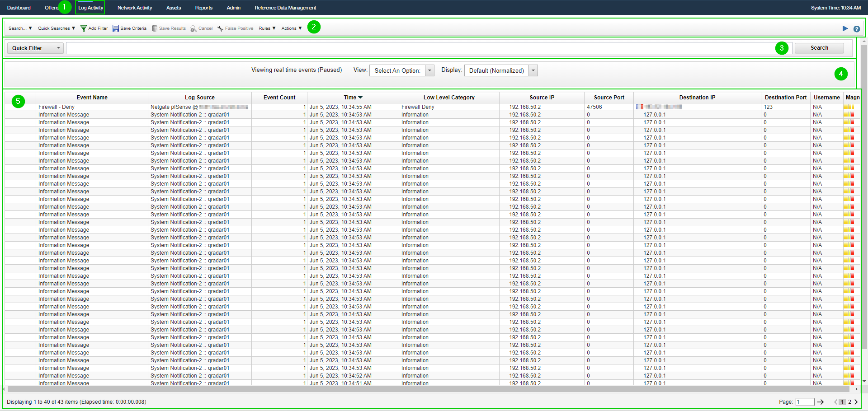Click the Save Criteria floppy disk icon
The image size is (868, 411).
click(116, 28)
